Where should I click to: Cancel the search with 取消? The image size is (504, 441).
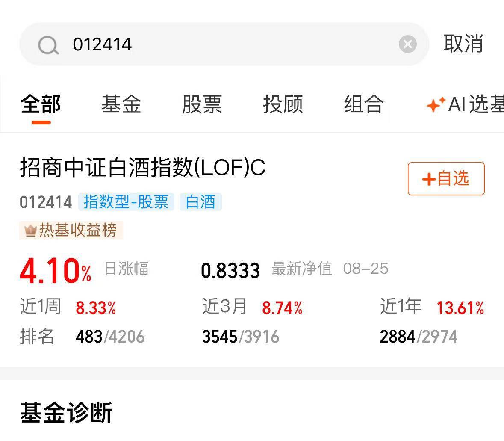click(463, 44)
